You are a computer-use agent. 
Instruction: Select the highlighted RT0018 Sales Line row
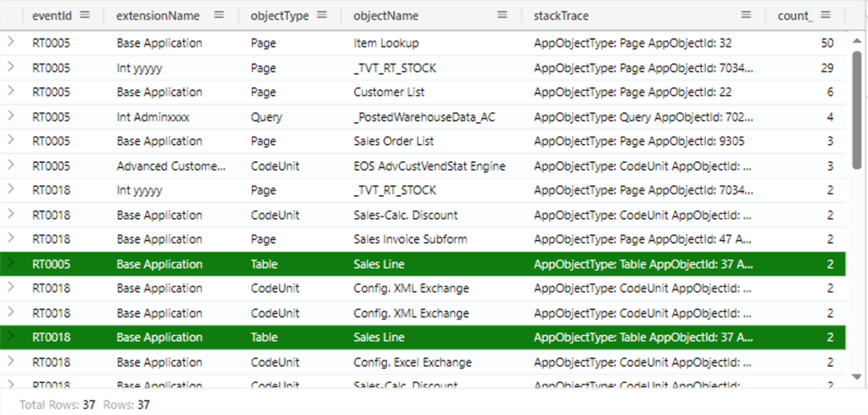click(424, 338)
